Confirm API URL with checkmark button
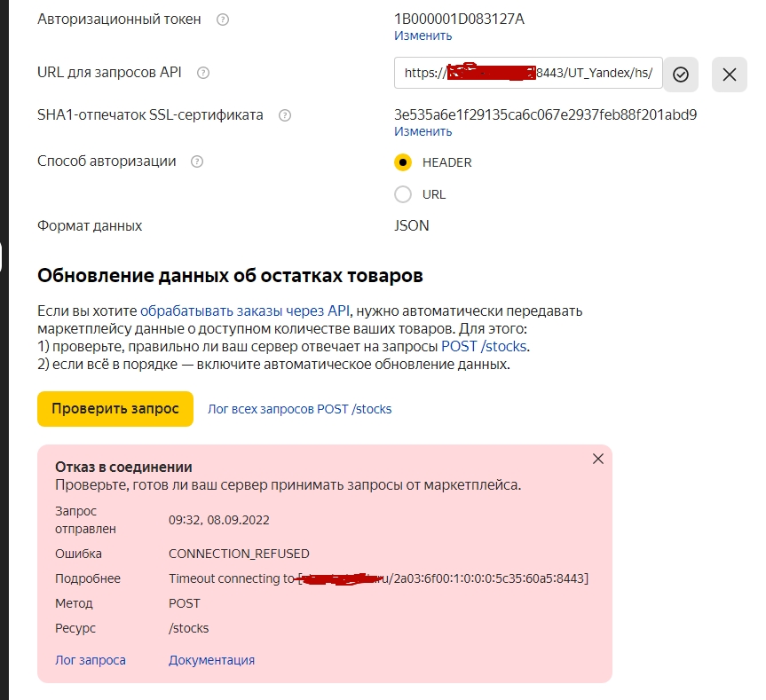The height and width of the screenshot is (700, 766). point(681,75)
